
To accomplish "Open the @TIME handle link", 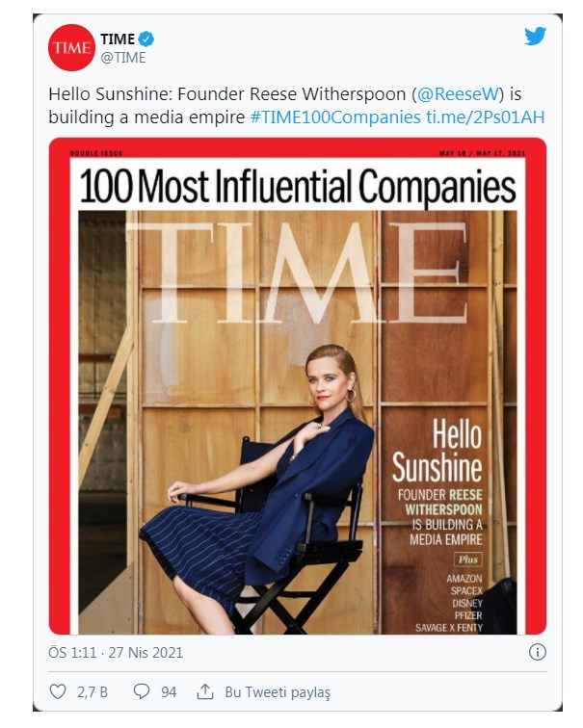I will pos(123,57).
